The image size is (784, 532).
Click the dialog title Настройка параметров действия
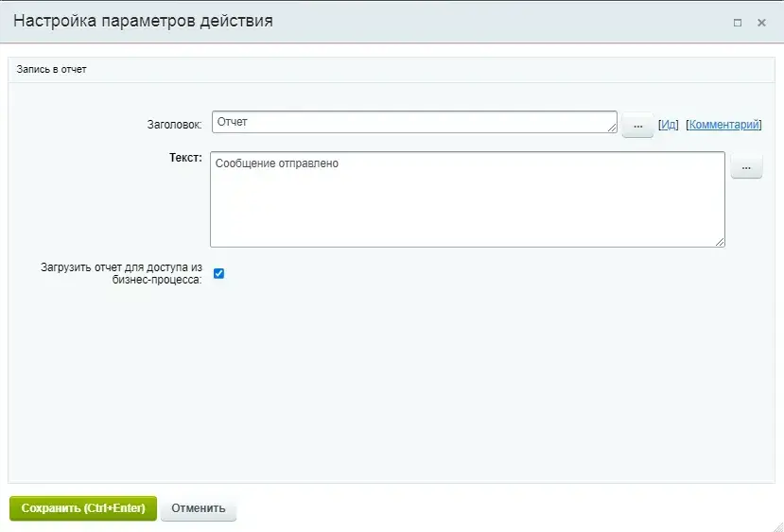click(143, 21)
